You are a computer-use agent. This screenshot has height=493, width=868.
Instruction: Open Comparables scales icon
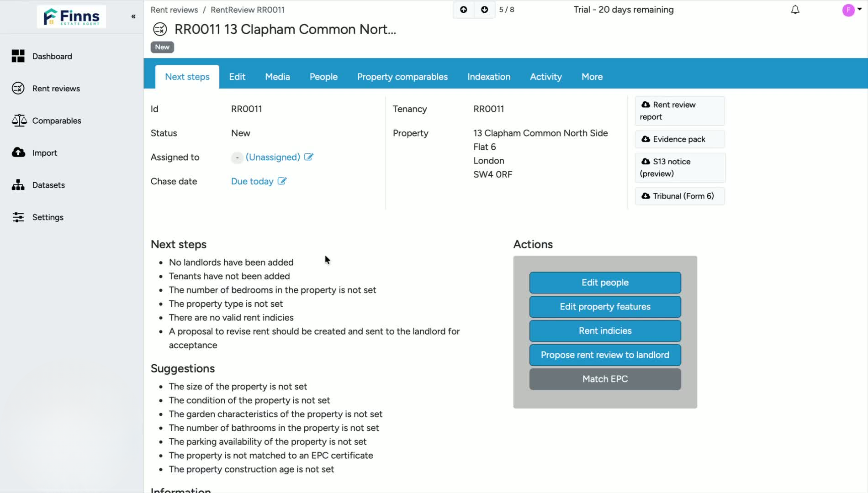[x=19, y=121]
